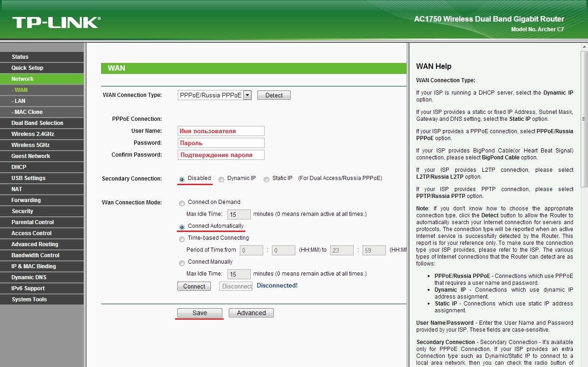Screen dimensions: 588x367
Task: Click the User Name input field
Action: coord(221,131)
